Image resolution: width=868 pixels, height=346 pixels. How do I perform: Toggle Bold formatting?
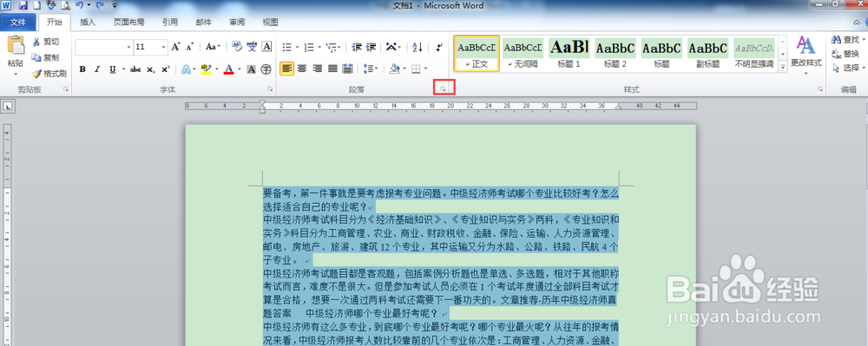[82, 69]
